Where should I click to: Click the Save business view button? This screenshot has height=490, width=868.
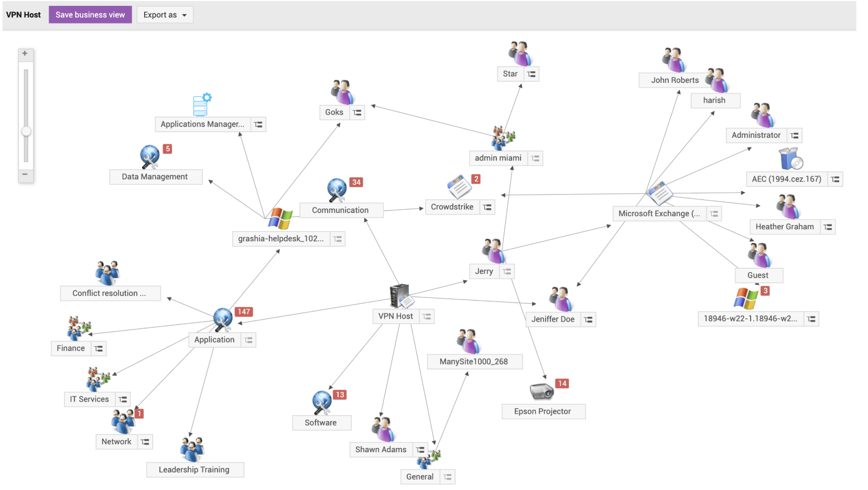(x=90, y=15)
